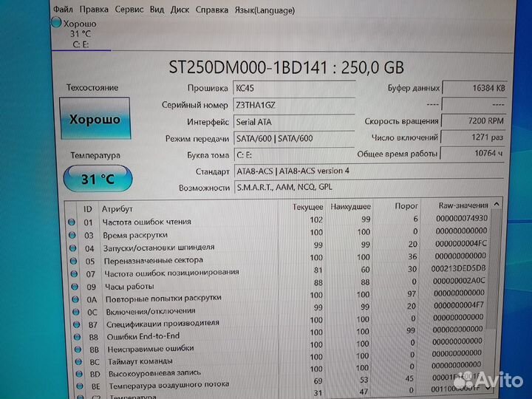Screen dimensions: 532x399
Task: Click the Хорошо health status button
Action: click(x=95, y=118)
